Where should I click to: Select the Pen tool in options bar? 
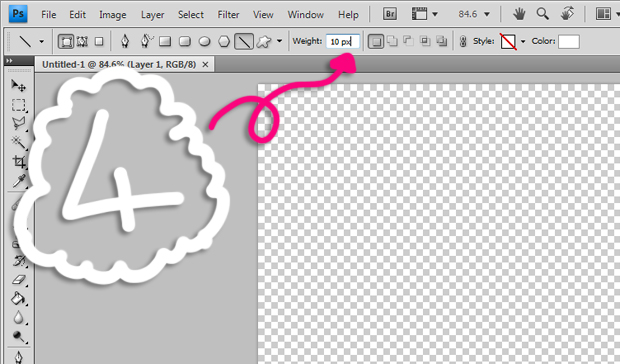coord(125,41)
